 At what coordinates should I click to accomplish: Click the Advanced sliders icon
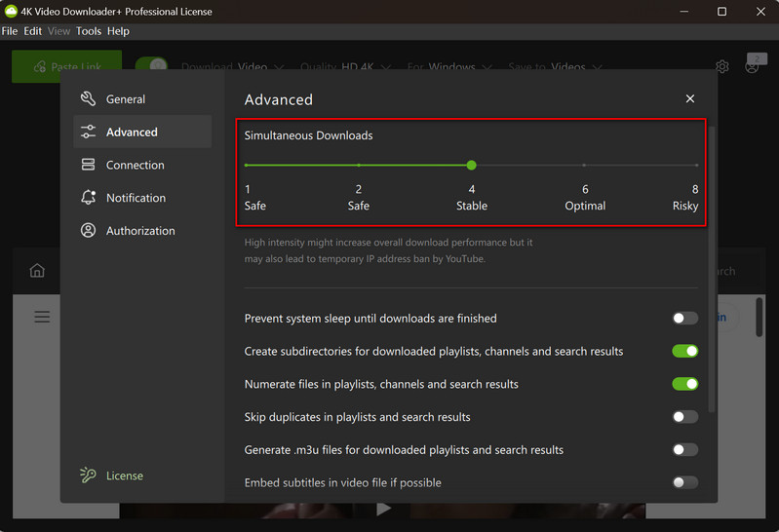88,132
